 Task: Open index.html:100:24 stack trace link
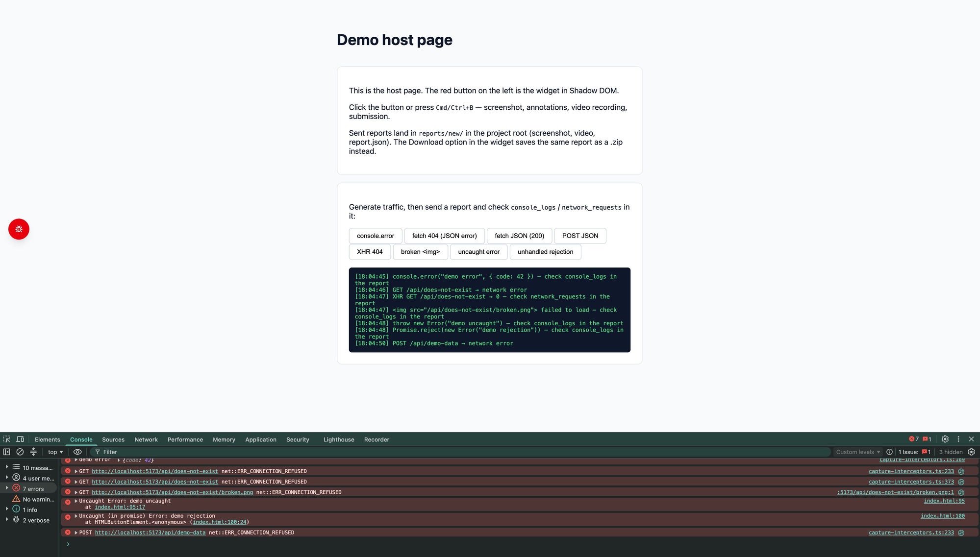point(220,522)
